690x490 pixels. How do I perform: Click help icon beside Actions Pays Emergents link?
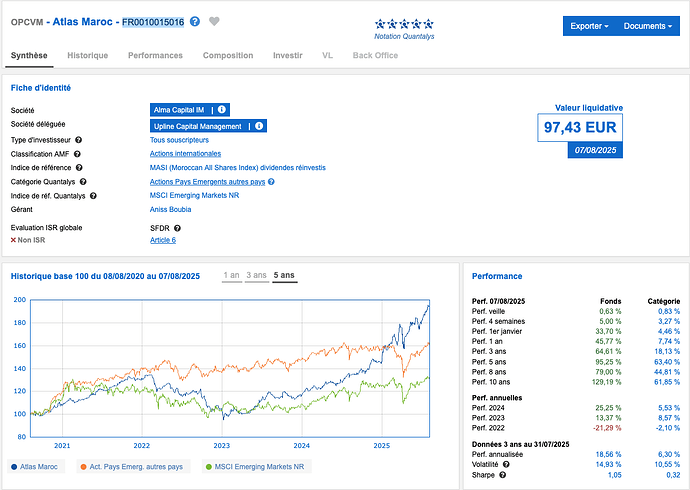pyautogui.click(x=271, y=182)
